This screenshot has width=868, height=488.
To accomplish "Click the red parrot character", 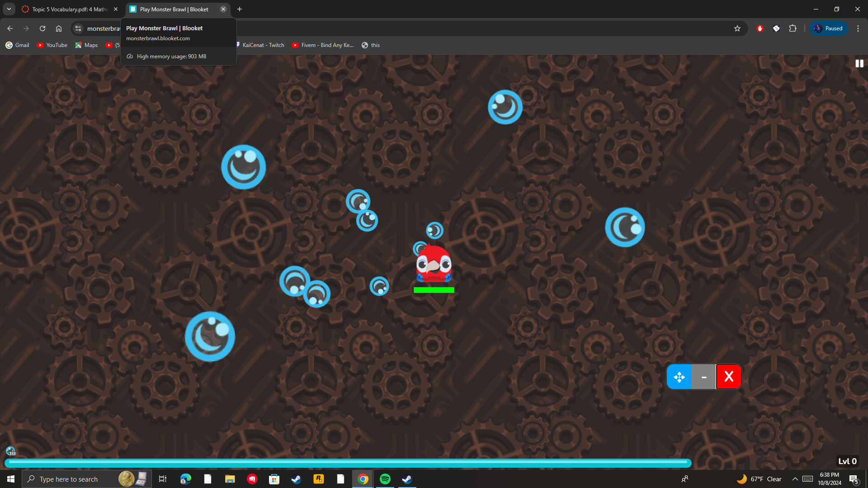I will 434,264.
